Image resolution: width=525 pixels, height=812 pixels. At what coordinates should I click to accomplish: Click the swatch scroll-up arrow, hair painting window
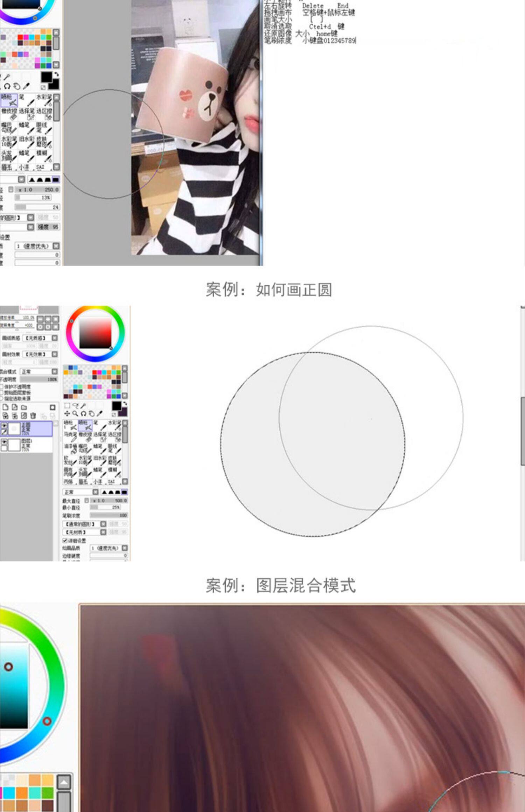(64, 782)
